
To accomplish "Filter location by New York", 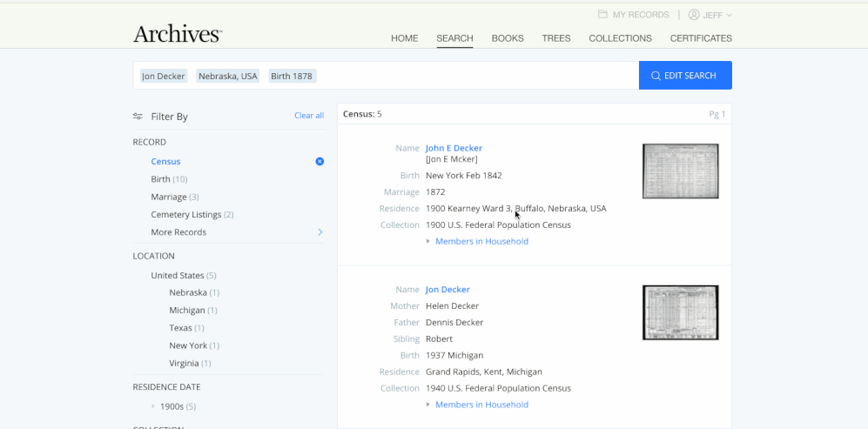I will point(194,345).
